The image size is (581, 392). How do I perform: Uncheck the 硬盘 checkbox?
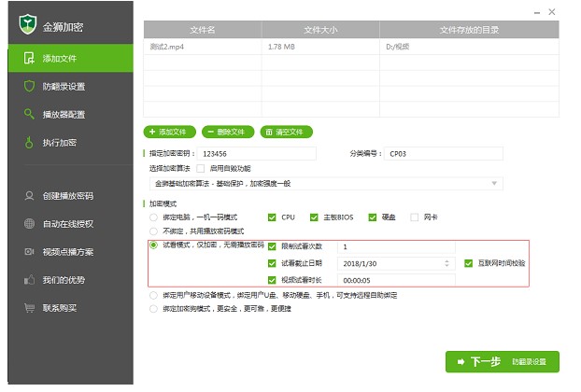(373, 217)
